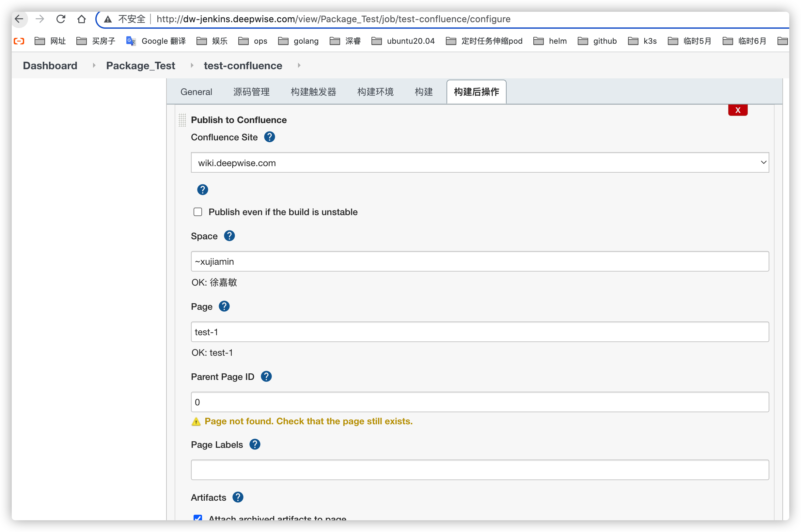This screenshot has height=532, width=801.
Task: Uncheck Attach archived artifacts to page
Action: [x=198, y=518]
